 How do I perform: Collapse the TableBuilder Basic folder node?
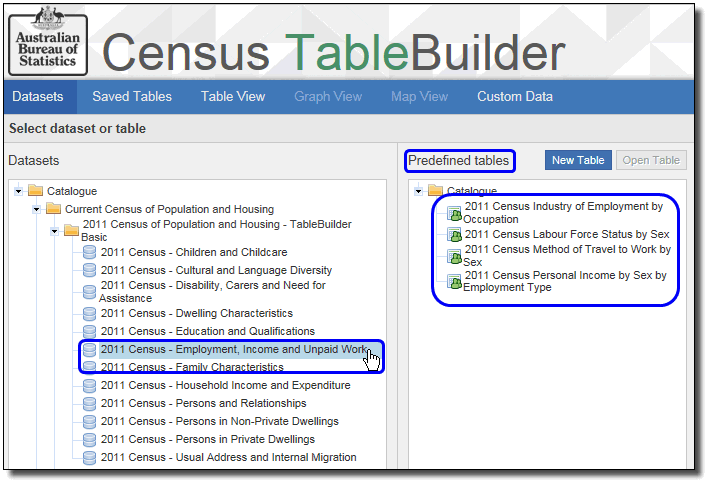(55, 231)
